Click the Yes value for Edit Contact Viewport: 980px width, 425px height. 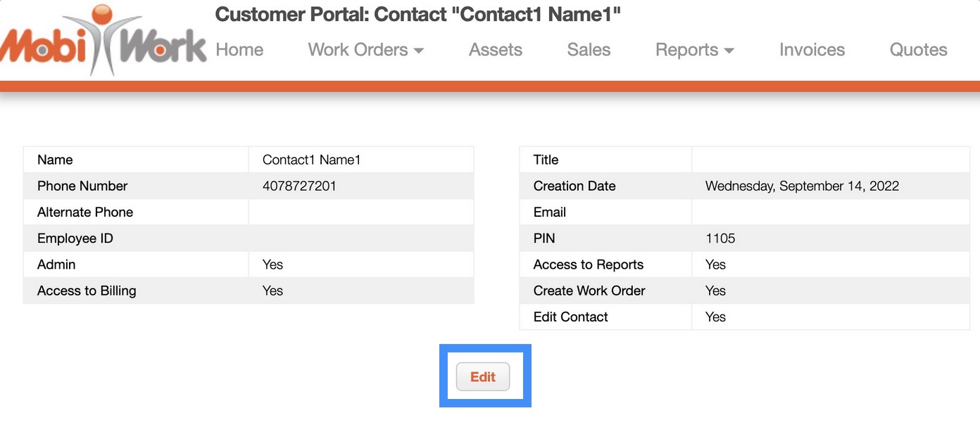pyautogui.click(x=715, y=317)
